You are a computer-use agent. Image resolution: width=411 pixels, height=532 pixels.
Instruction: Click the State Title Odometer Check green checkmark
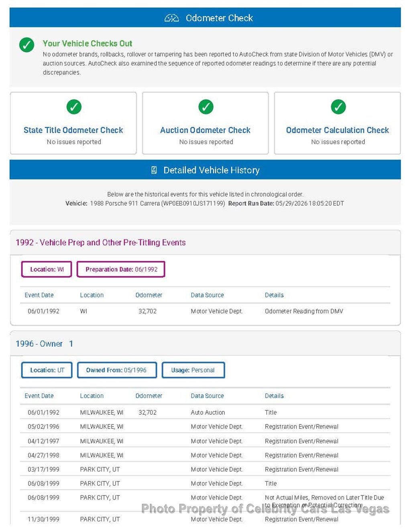point(74,107)
